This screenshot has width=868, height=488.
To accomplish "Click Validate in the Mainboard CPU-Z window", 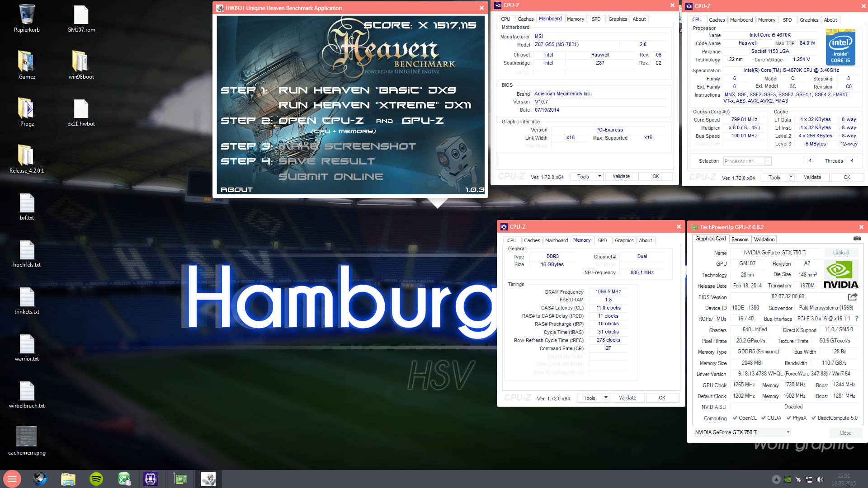I will coord(621,176).
